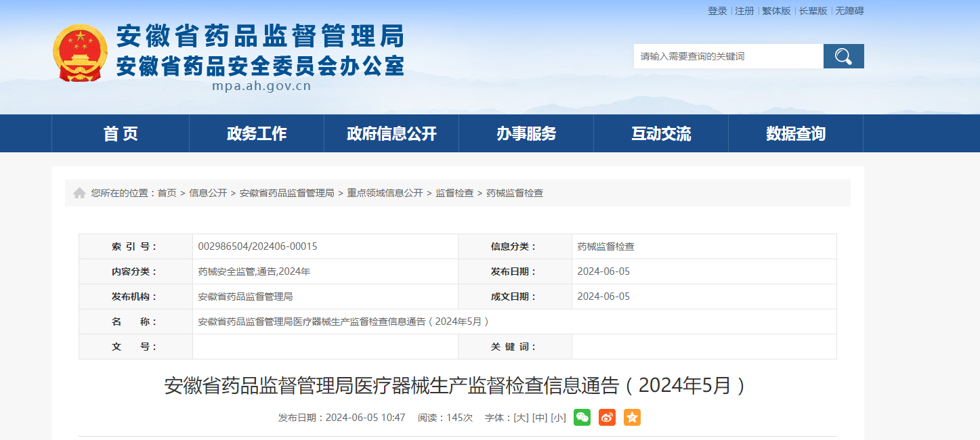
Task: Open the 数据查询 navigation menu
Action: pos(796,134)
